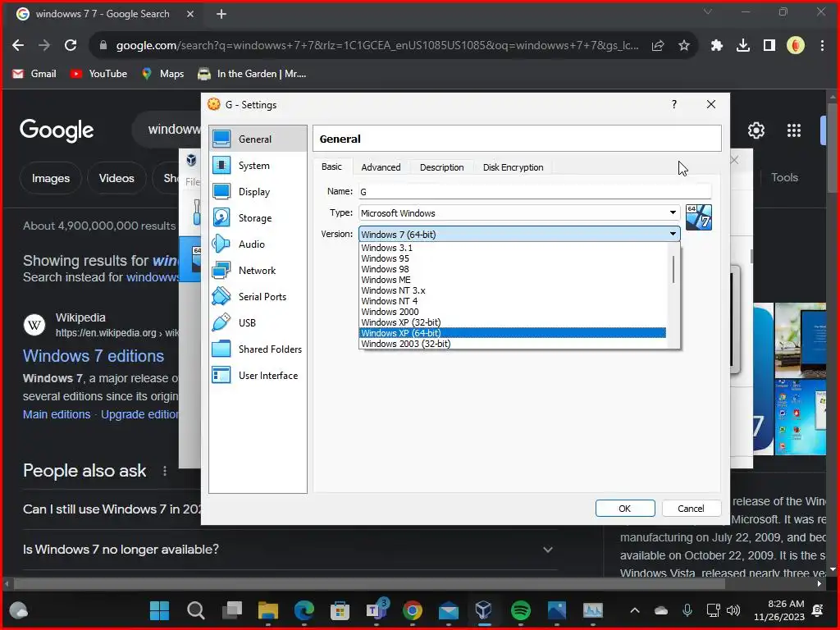The width and height of the screenshot is (840, 630).
Task: Reload the Google search page
Action: [x=71, y=46]
